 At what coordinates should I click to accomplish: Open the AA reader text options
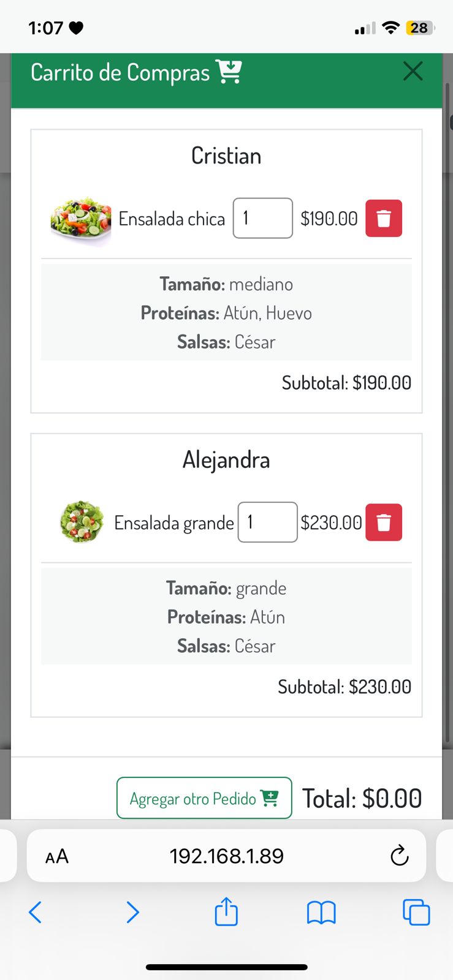pos(57,856)
